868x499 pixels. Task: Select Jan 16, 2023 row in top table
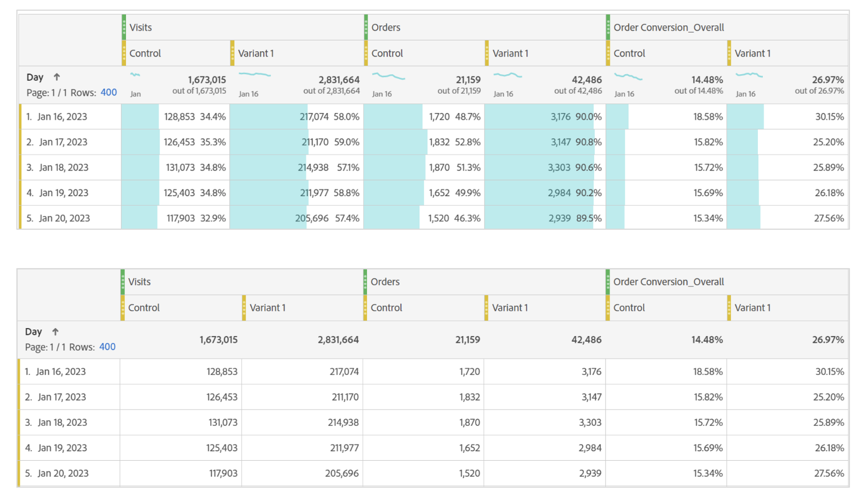pyautogui.click(x=62, y=117)
